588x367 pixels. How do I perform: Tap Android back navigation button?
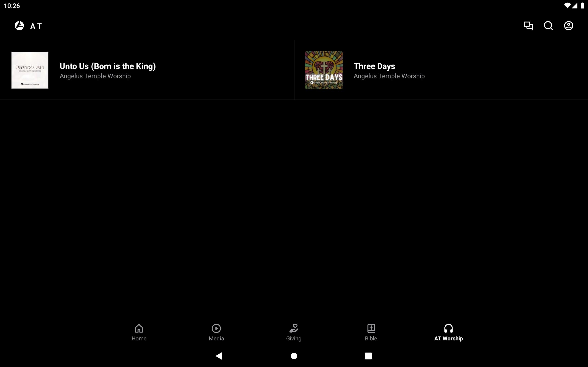coord(219,356)
